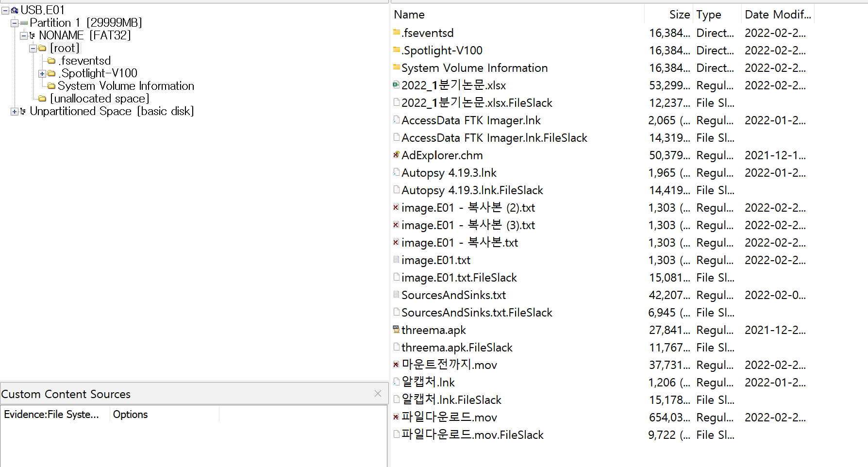Click the text file icon of image.E01.txt

pyautogui.click(x=396, y=259)
